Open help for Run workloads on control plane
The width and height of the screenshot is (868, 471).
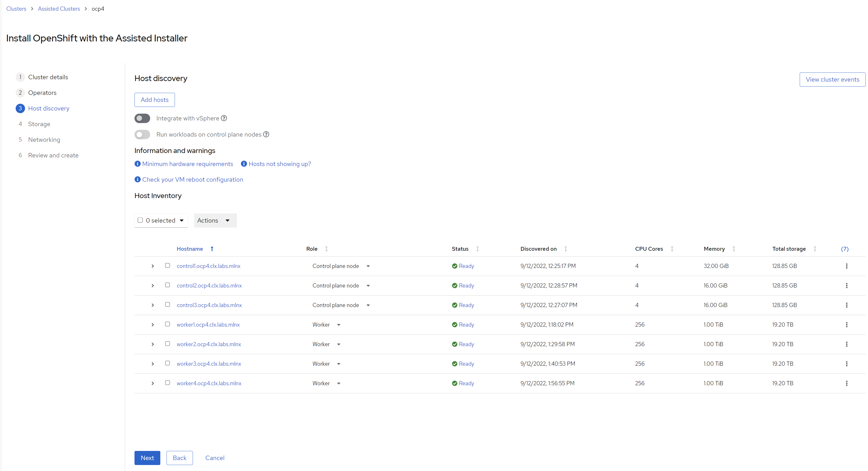coord(266,134)
